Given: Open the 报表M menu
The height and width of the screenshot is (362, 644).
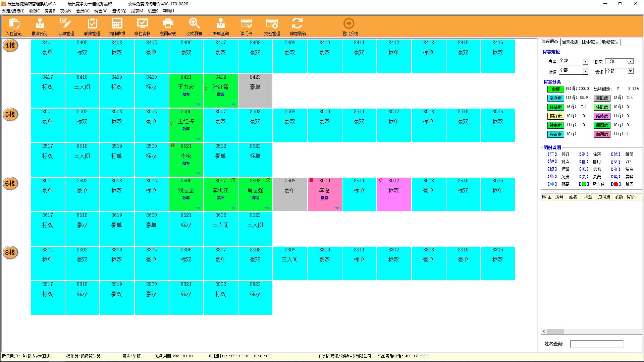Looking at the screenshot, I should pyautogui.click(x=137, y=11).
